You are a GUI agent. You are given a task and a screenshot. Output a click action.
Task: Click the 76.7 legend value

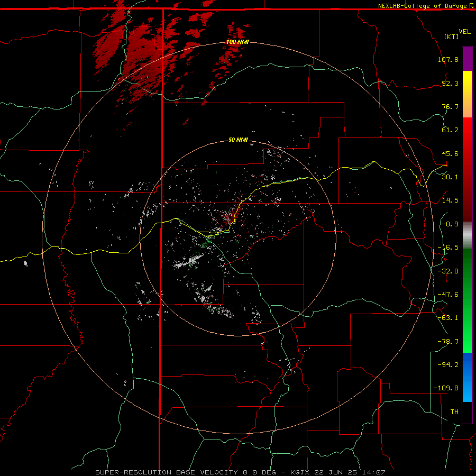click(450, 106)
